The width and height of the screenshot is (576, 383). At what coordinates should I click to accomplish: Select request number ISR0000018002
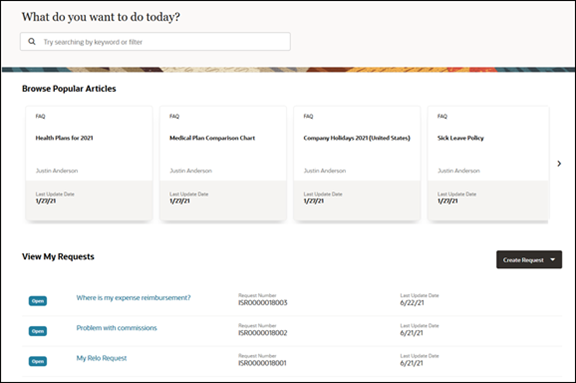263,333
